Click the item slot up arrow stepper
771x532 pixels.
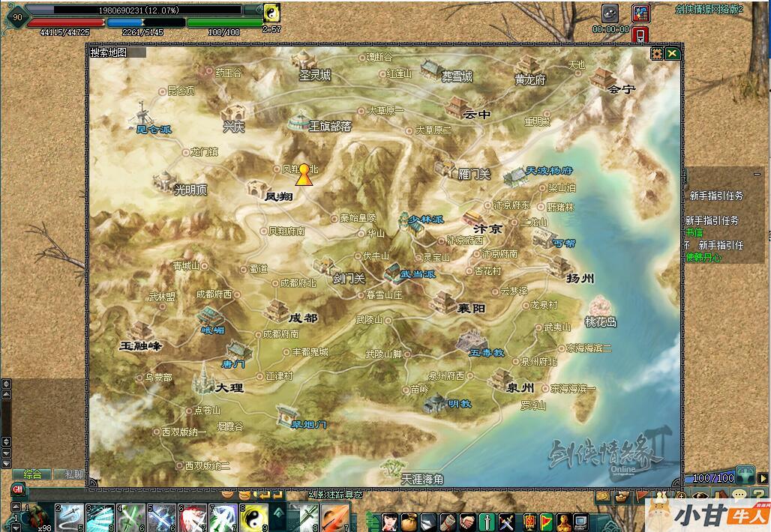point(16,508)
